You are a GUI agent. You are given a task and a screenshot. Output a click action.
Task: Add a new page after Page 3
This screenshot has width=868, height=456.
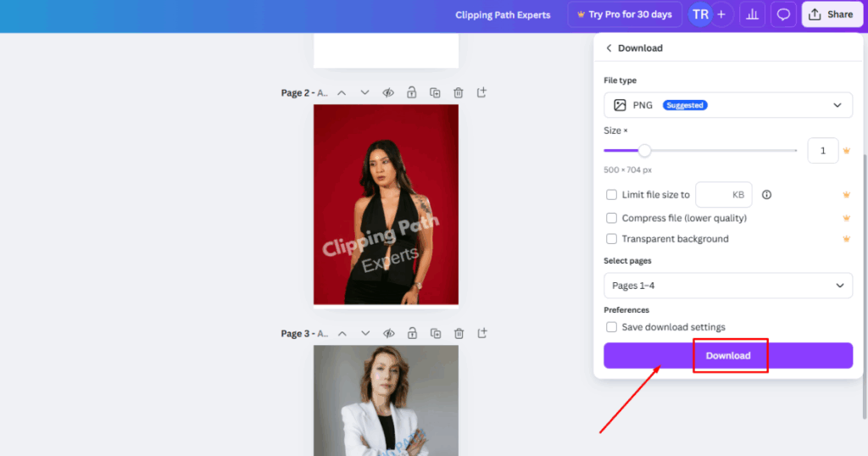[482, 333]
